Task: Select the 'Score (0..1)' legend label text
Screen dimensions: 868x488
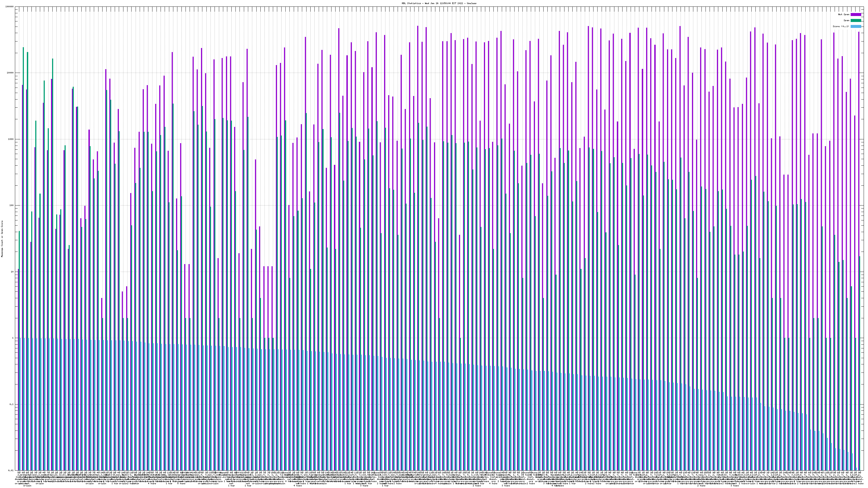Action: [841, 26]
